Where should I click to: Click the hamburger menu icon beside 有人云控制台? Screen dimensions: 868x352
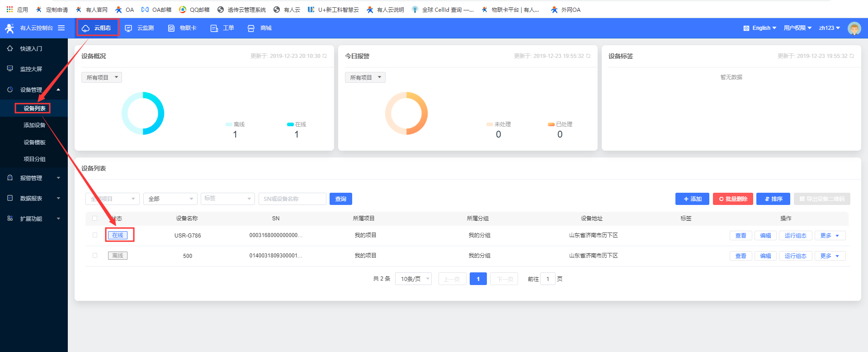click(x=61, y=28)
